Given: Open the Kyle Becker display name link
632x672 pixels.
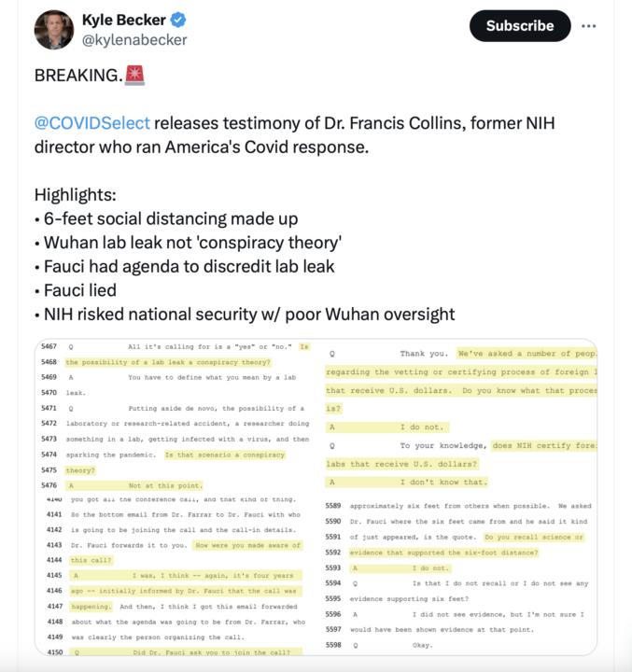Looking at the screenshot, I should (x=121, y=20).
